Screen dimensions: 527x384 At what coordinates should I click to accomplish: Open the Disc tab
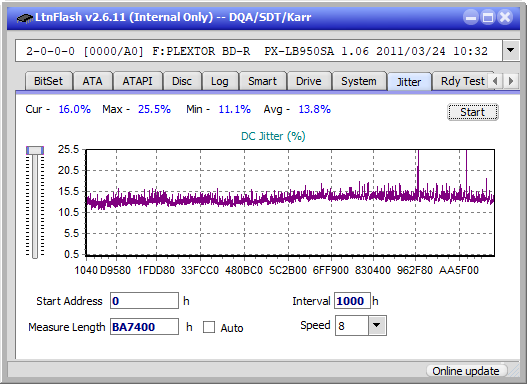tap(182, 81)
